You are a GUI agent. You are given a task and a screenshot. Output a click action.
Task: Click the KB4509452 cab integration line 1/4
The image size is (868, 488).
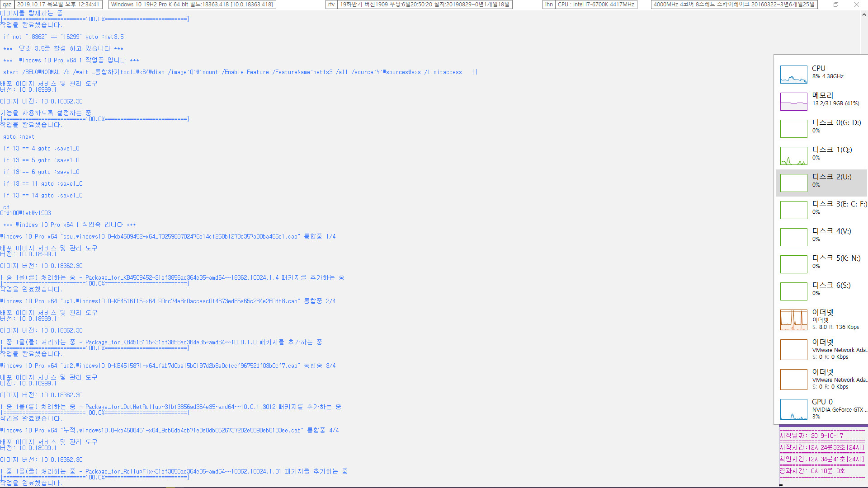(168, 237)
